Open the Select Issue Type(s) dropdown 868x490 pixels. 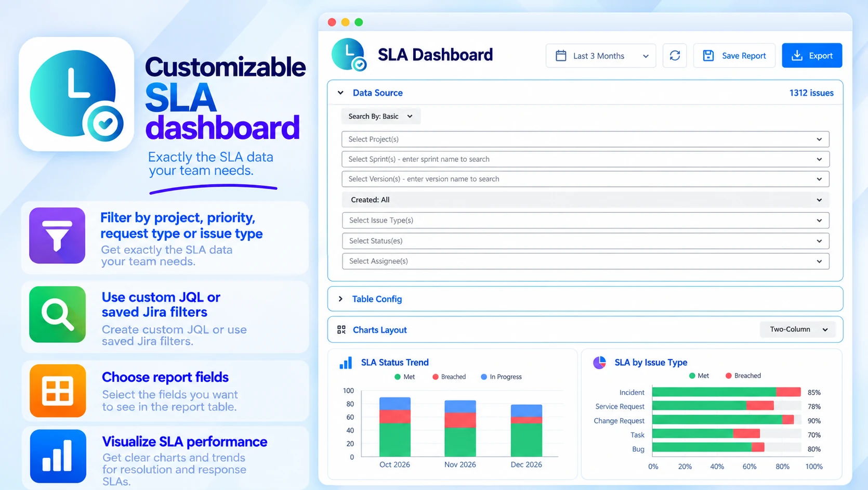click(585, 221)
